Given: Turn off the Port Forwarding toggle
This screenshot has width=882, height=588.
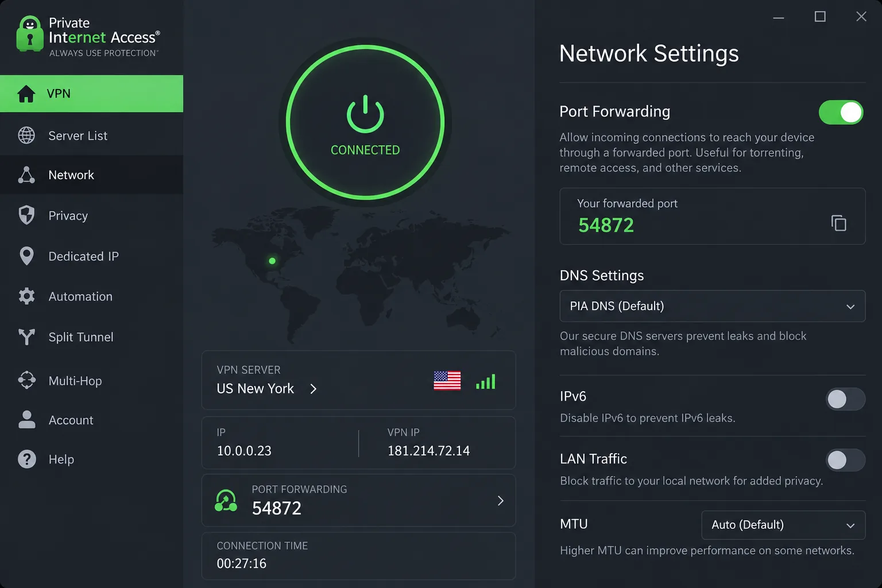Looking at the screenshot, I should coord(841,113).
